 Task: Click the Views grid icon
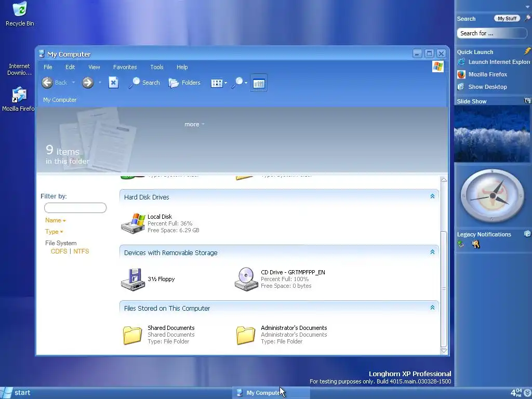tap(217, 83)
